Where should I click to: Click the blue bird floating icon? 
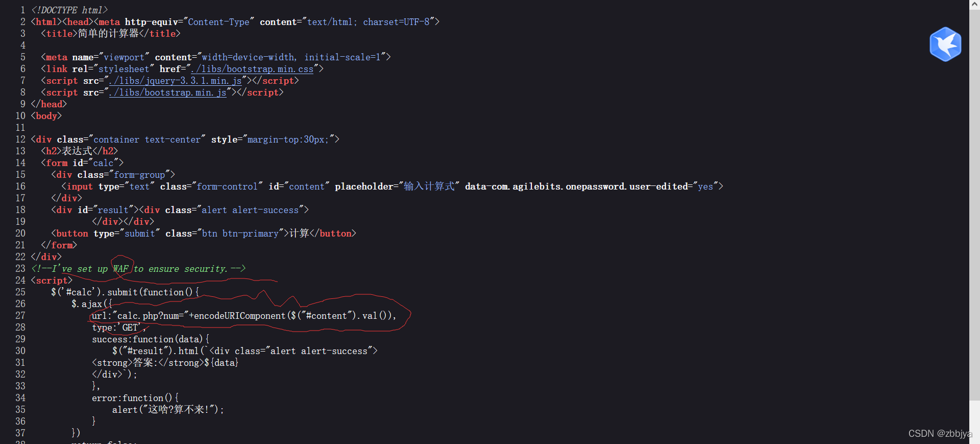[x=945, y=44]
